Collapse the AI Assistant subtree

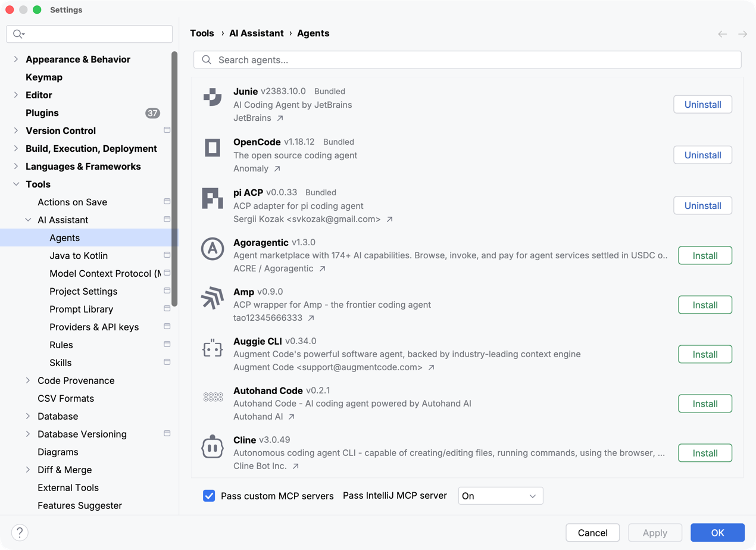tap(28, 220)
